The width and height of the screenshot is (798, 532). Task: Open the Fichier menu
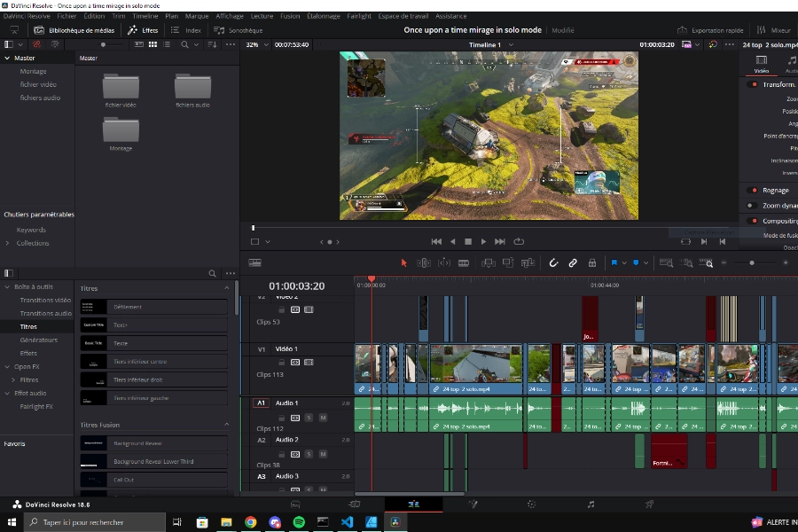[66, 16]
